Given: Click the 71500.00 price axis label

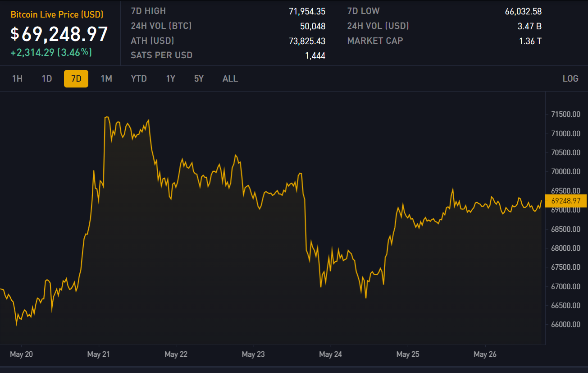Looking at the screenshot, I should click(x=565, y=115).
